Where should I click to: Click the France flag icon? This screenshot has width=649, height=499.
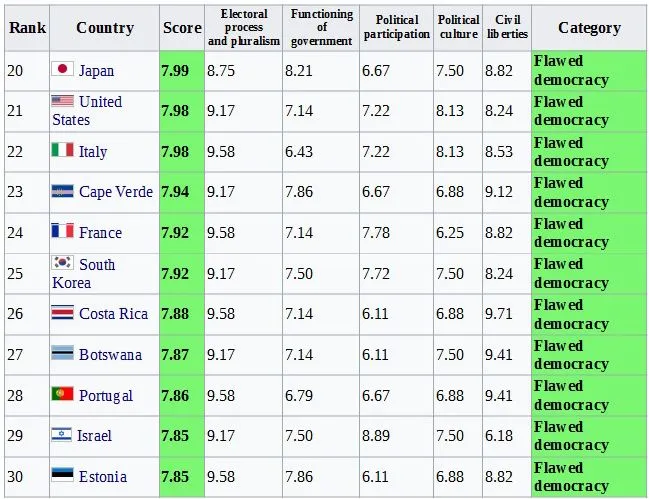coord(63,232)
